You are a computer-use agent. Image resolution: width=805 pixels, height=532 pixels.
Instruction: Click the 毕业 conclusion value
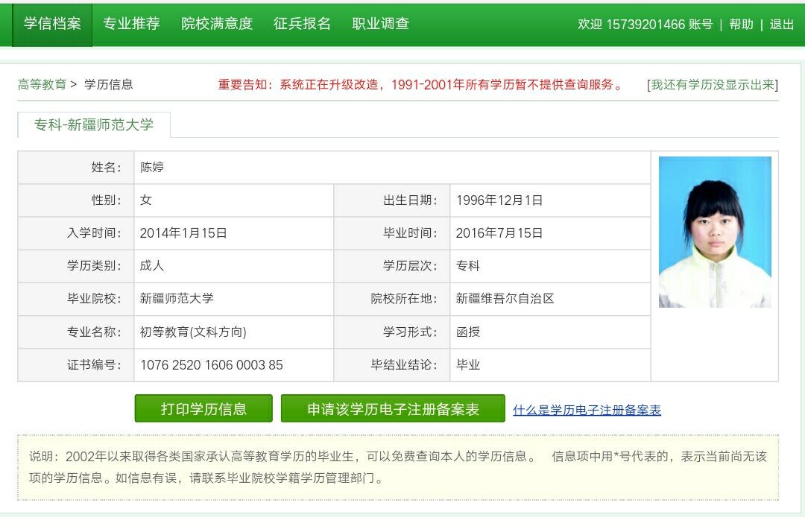pyautogui.click(x=467, y=365)
